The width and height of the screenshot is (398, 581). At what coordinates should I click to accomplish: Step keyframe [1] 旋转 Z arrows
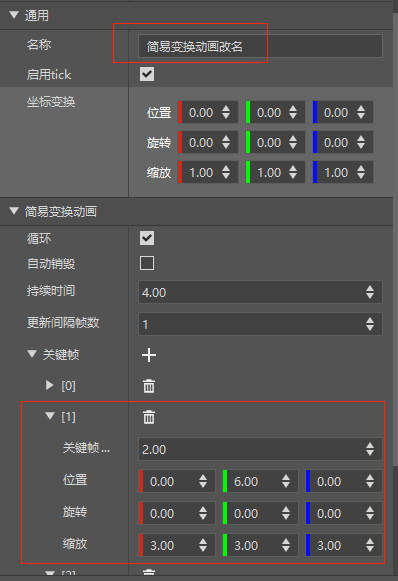370,513
